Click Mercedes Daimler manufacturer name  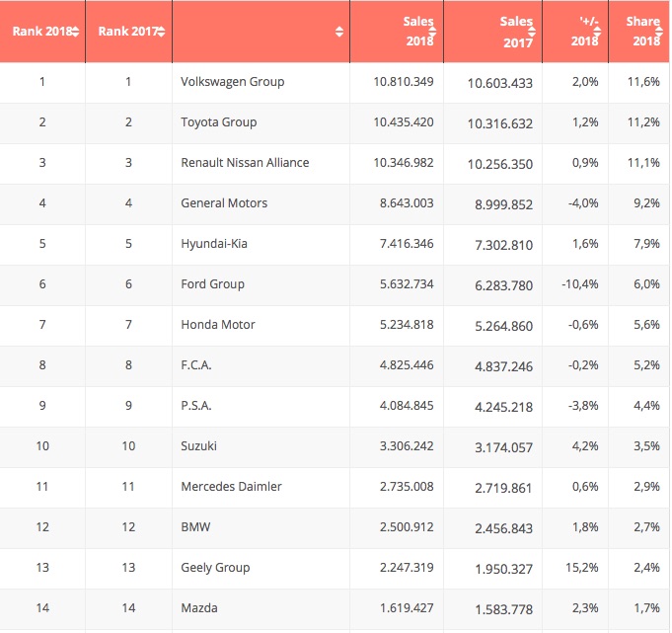(x=231, y=486)
